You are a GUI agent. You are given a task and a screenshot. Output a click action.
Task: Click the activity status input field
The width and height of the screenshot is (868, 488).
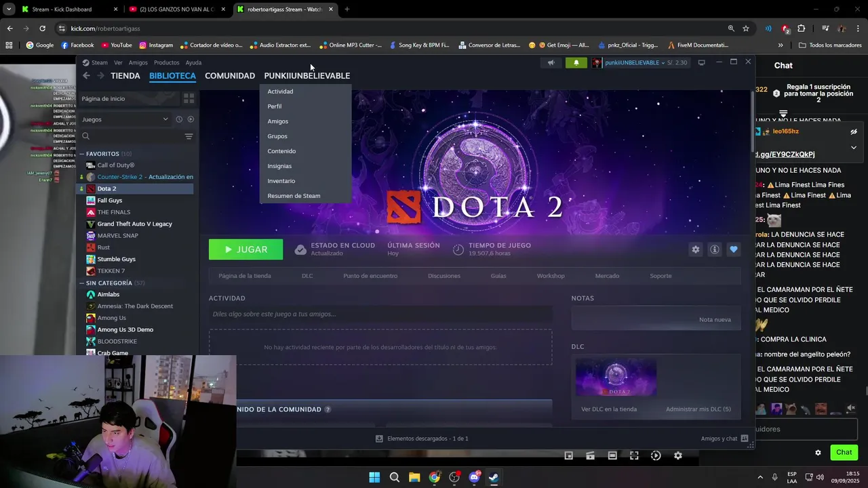(380, 314)
